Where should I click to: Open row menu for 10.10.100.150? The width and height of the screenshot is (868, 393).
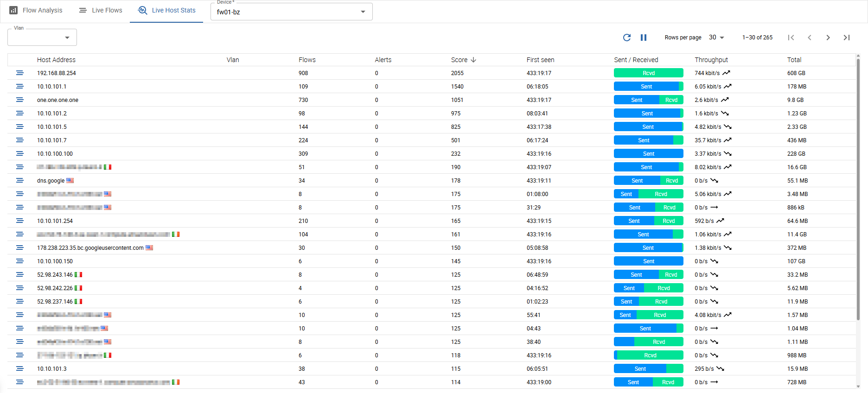coord(19,261)
